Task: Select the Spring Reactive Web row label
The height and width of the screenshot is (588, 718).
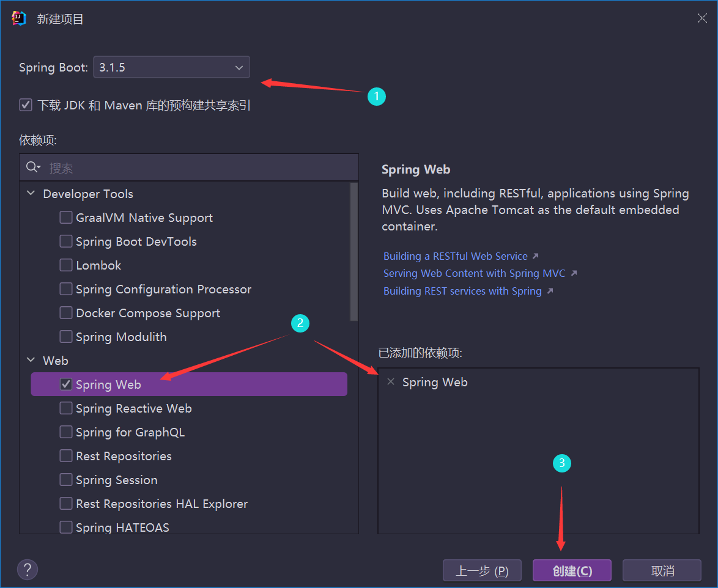Action: [x=134, y=408]
